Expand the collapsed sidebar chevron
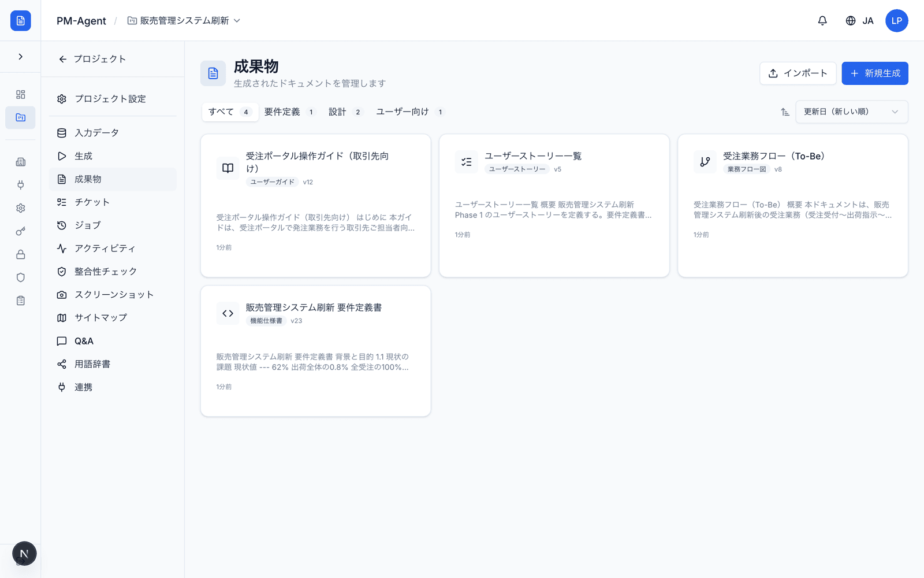The height and width of the screenshot is (578, 924). click(21, 57)
